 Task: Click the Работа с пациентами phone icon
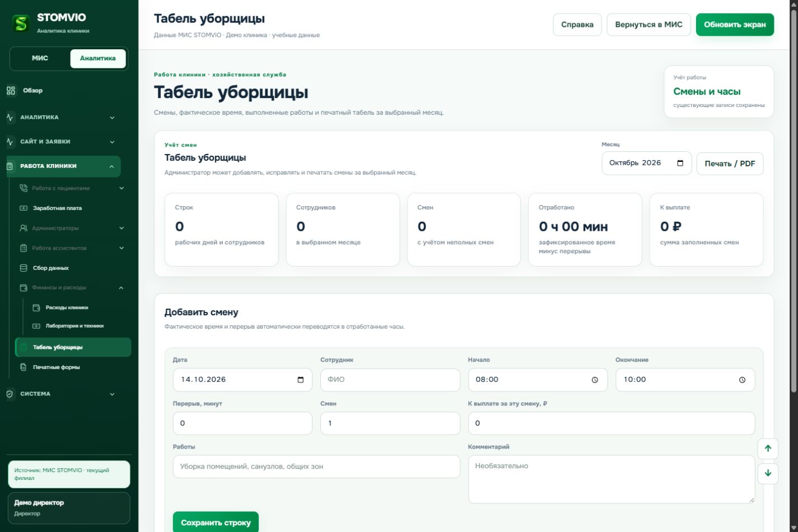tap(24, 188)
